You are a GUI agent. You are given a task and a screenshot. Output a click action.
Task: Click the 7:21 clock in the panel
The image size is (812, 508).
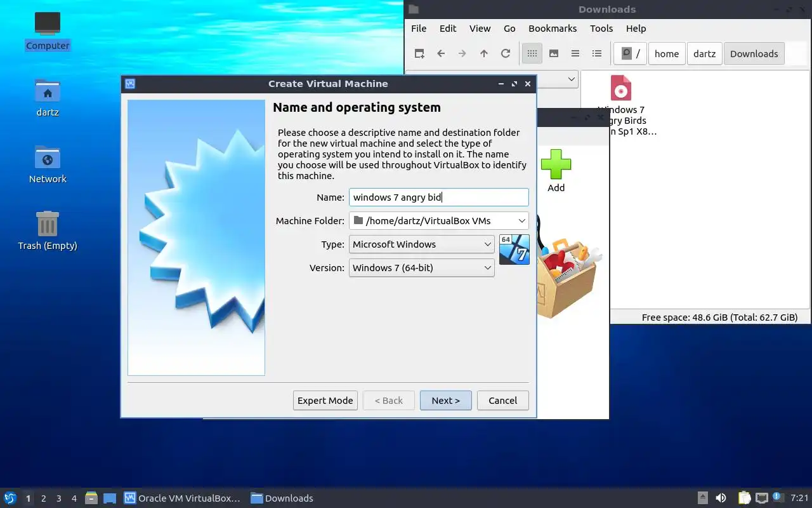click(x=799, y=498)
